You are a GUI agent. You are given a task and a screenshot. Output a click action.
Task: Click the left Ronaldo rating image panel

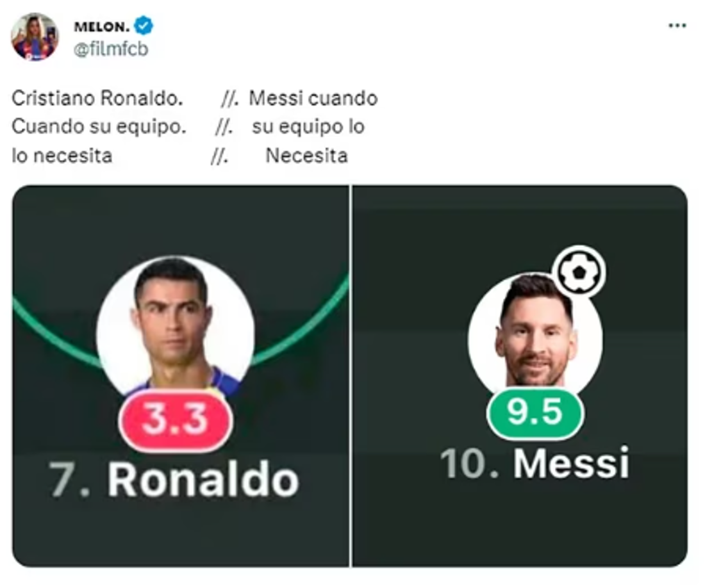tap(179, 378)
